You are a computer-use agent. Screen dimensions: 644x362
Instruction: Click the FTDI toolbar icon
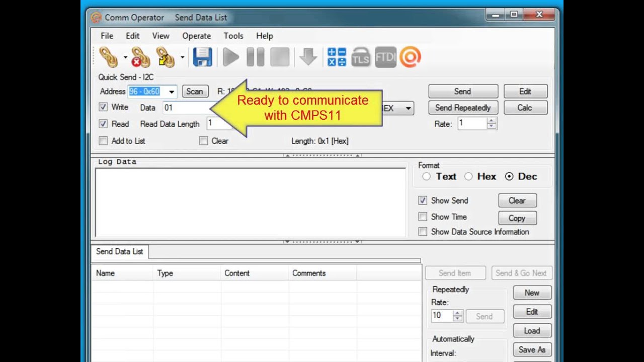(385, 57)
